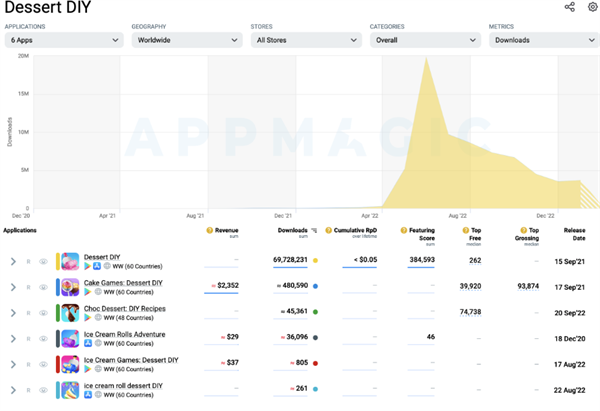
Task: Open the Stores dropdown showing All Stores
Action: [x=306, y=40]
